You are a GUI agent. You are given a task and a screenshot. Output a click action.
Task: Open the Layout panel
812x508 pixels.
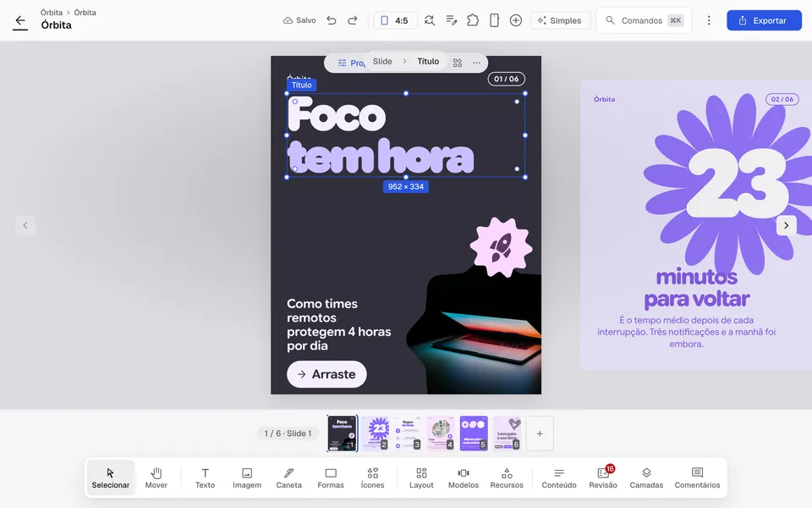(421, 478)
